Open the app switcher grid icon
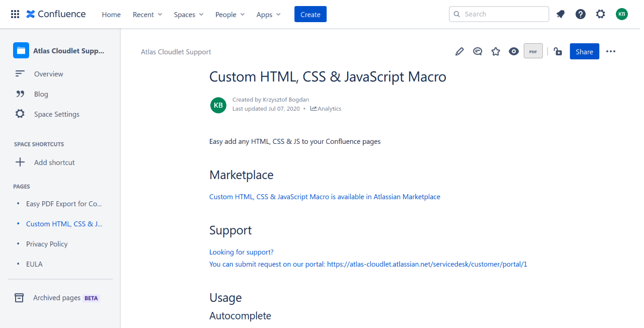 tap(15, 14)
